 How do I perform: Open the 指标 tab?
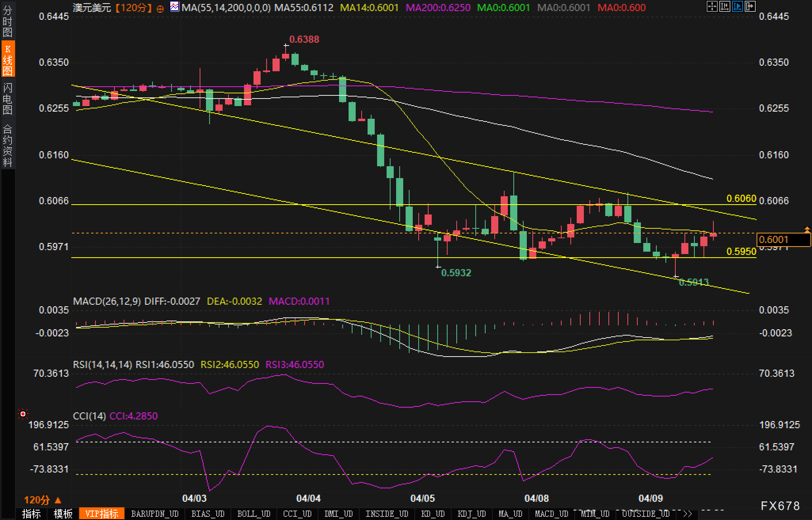click(31, 514)
